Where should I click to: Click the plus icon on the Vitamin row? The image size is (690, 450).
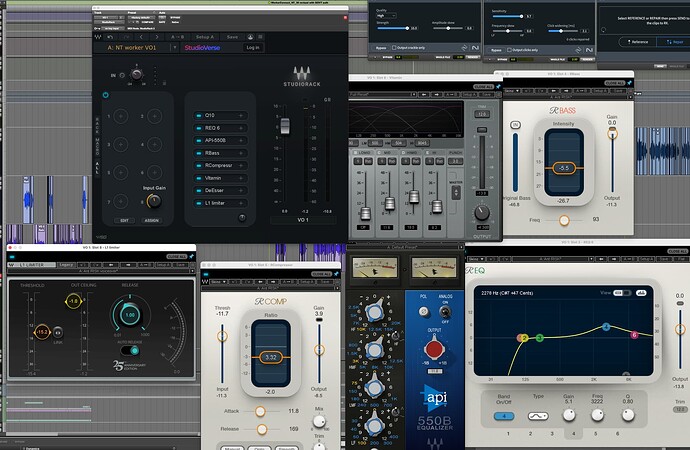coord(241,178)
